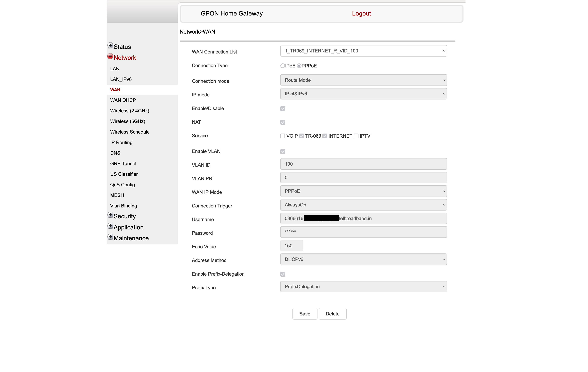This screenshot has width=588, height=372.
Task: Open the Address Method dropdown
Action: 363,259
